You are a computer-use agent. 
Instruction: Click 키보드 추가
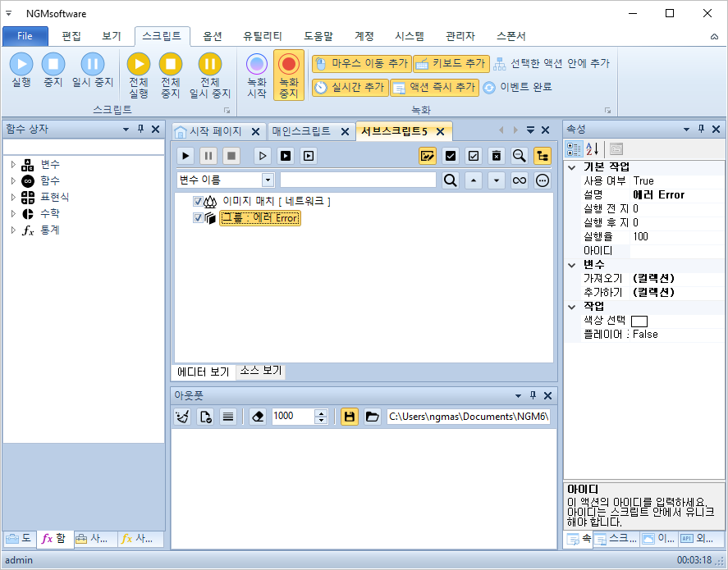click(x=451, y=63)
